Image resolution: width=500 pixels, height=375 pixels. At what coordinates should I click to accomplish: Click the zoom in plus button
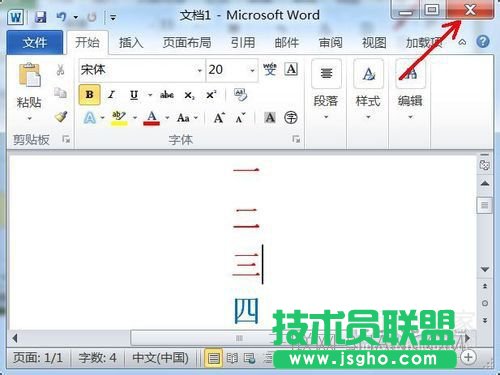click(x=468, y=358)
